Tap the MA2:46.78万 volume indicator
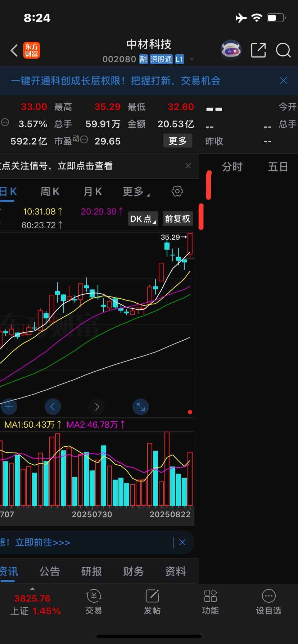 pos(96,425)
